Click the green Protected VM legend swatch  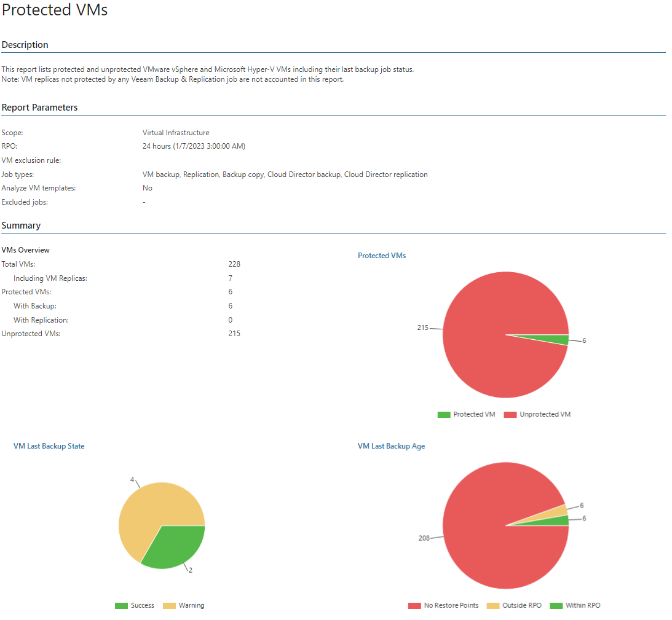coord(443,414)
